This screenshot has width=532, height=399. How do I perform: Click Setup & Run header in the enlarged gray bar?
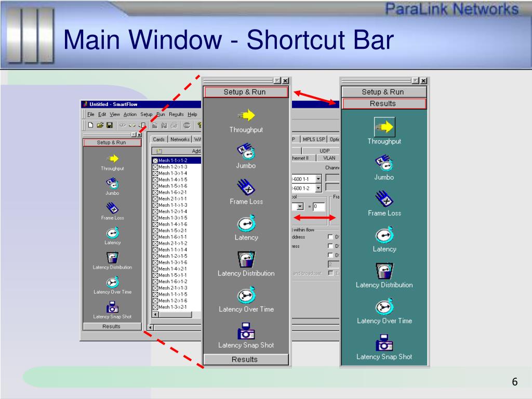click(x=246, y=92)
